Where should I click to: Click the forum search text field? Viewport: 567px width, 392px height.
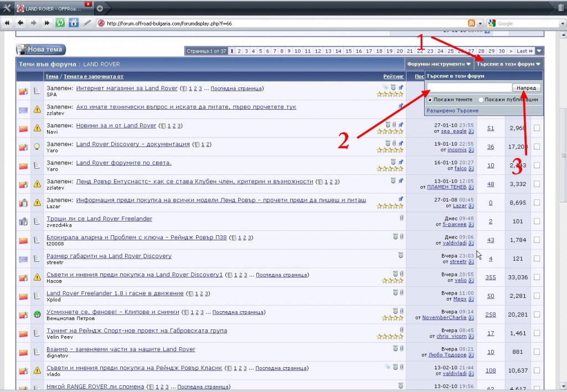click(469, 87)
